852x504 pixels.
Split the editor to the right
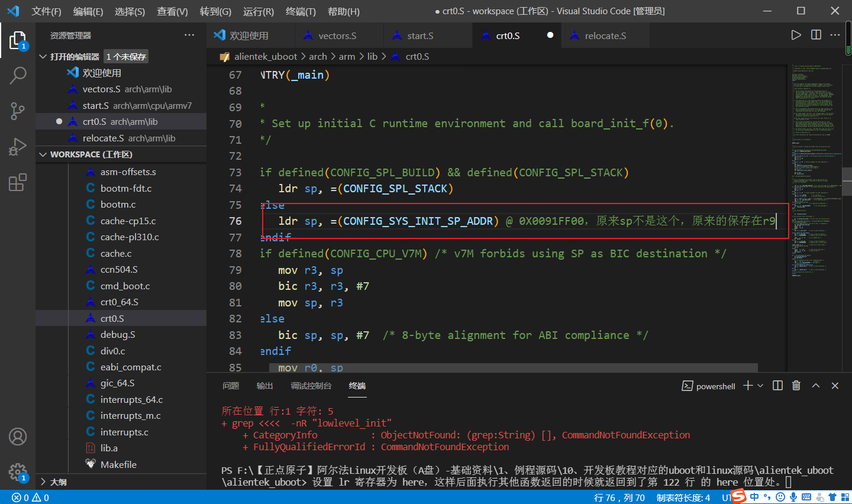pos(816,35)
